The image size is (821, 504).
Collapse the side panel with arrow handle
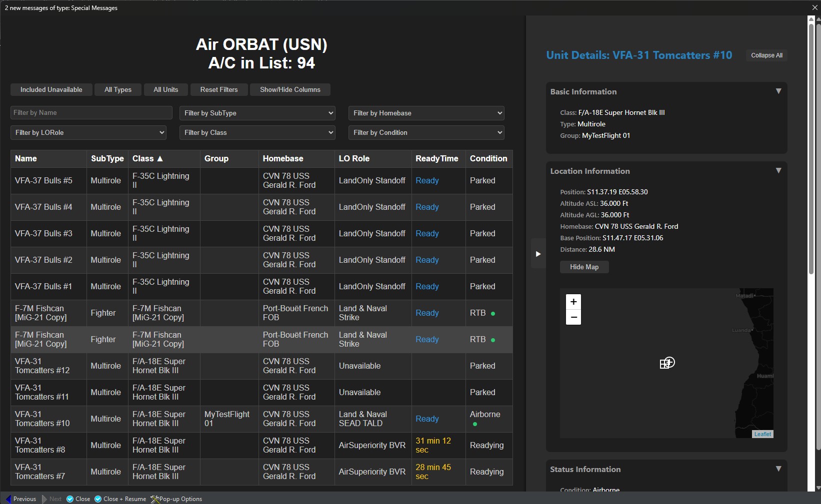click(x=538, y=254)
